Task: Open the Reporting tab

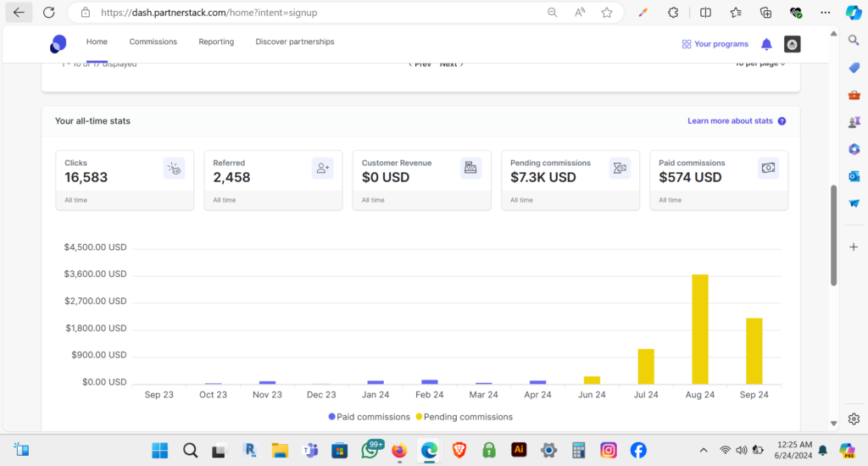Action: (x=216, y=42)
